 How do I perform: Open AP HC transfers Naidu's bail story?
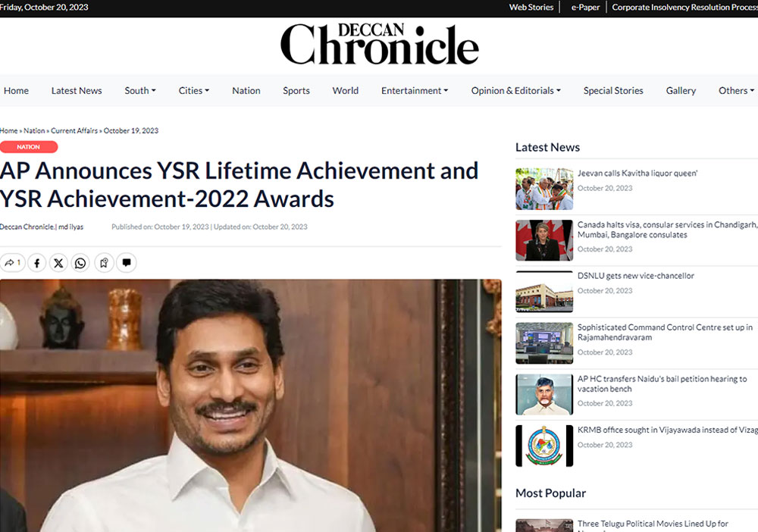click(x=662, y=383)
